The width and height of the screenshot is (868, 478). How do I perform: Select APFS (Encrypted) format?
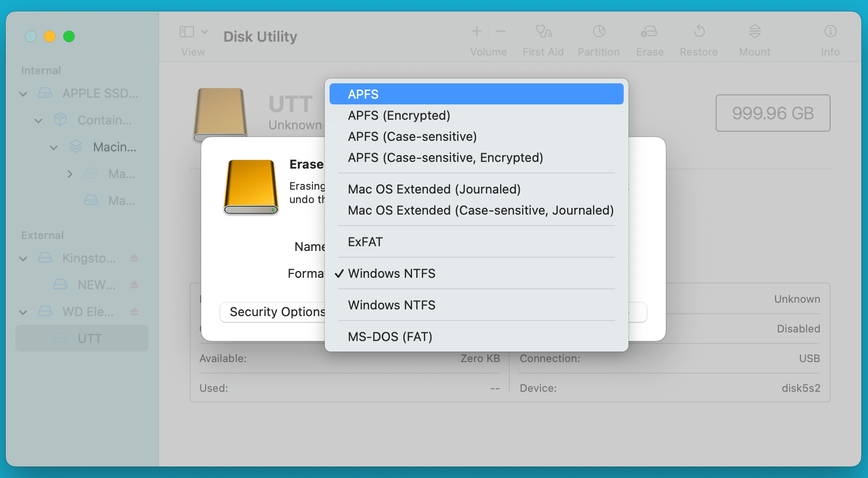coord(399,115)
